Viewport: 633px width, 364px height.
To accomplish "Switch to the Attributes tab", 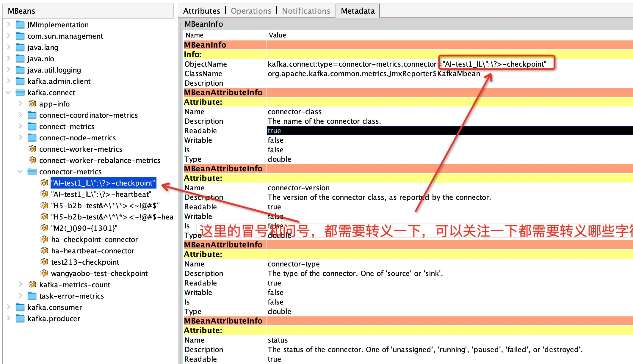I will 201,10.
